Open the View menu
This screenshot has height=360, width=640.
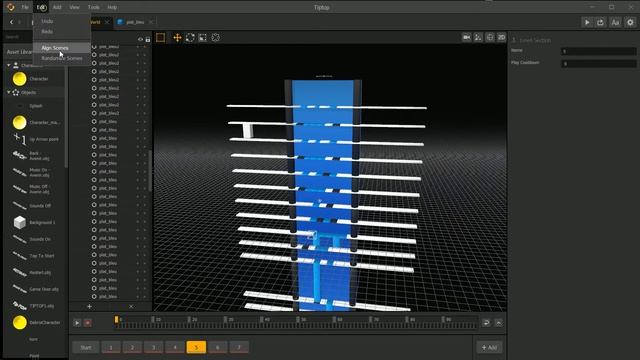74,7
